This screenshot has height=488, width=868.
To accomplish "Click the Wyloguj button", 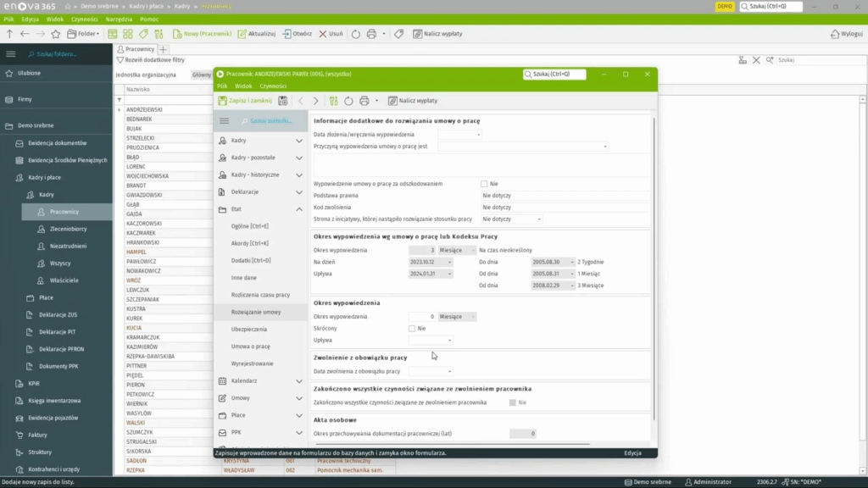I will (x=845, y=34).
